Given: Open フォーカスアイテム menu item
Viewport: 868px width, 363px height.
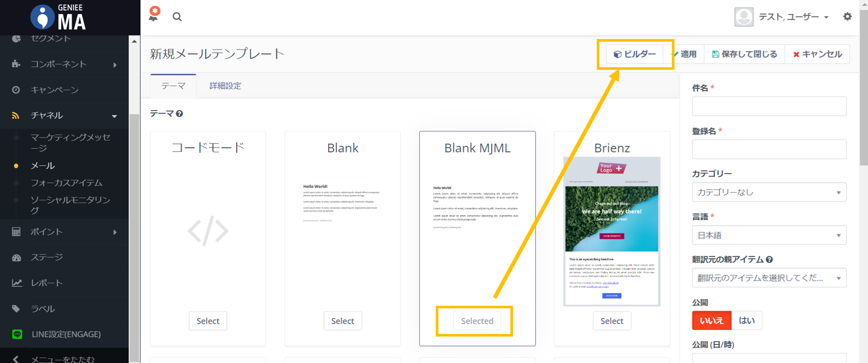Looking at the screenshot, I should click(66, 183).
